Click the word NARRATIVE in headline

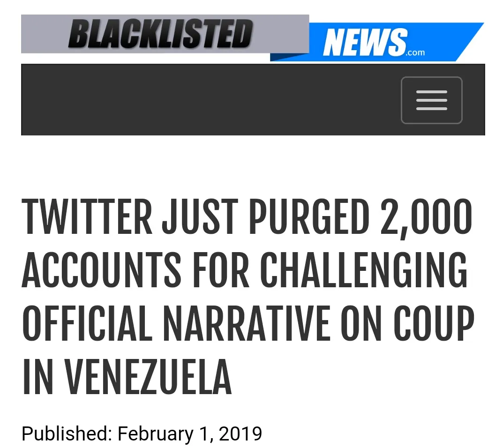tap(247, 325)
